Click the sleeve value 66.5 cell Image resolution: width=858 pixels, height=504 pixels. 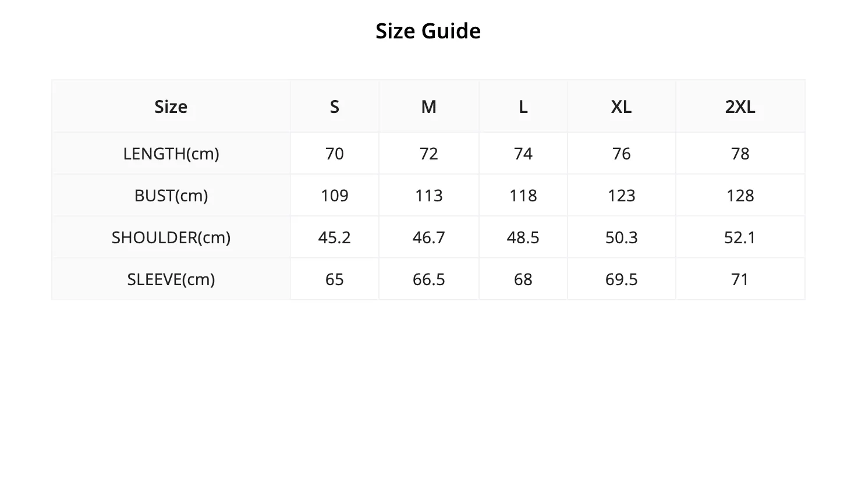pos(429,279)
